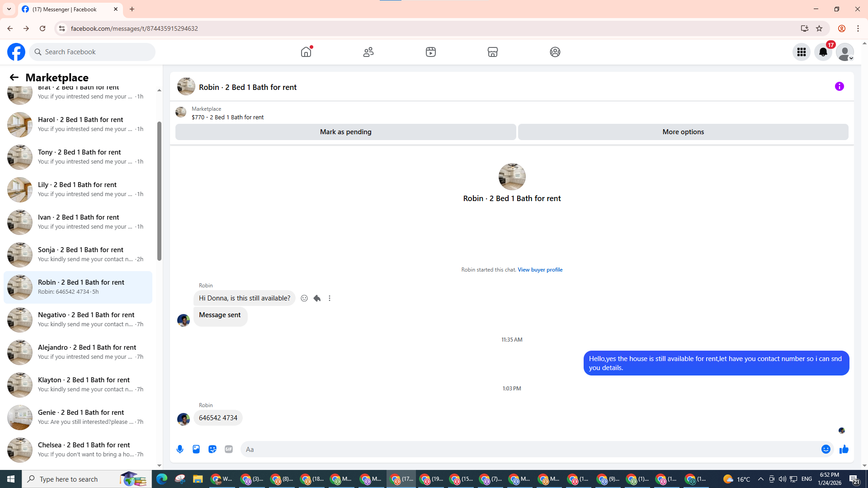Open the Facebook menu grid
The image size is (868, 488).
[x=801, y=52]
